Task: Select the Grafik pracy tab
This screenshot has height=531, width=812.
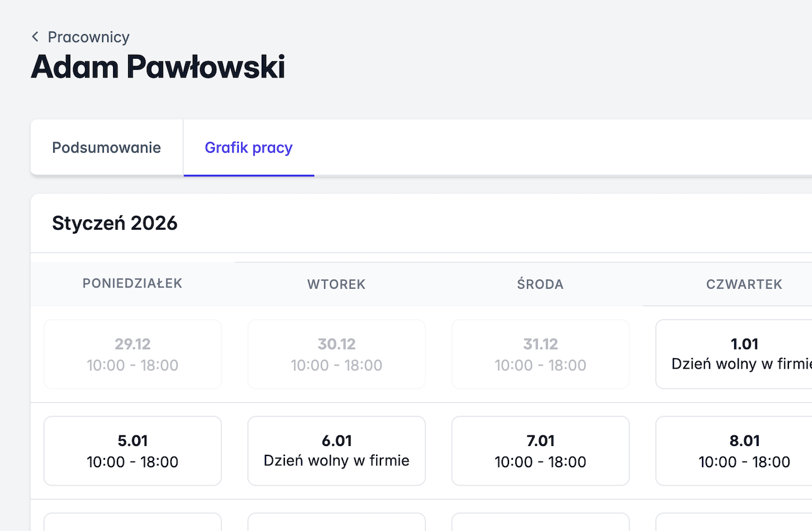Action: [249, 148]
